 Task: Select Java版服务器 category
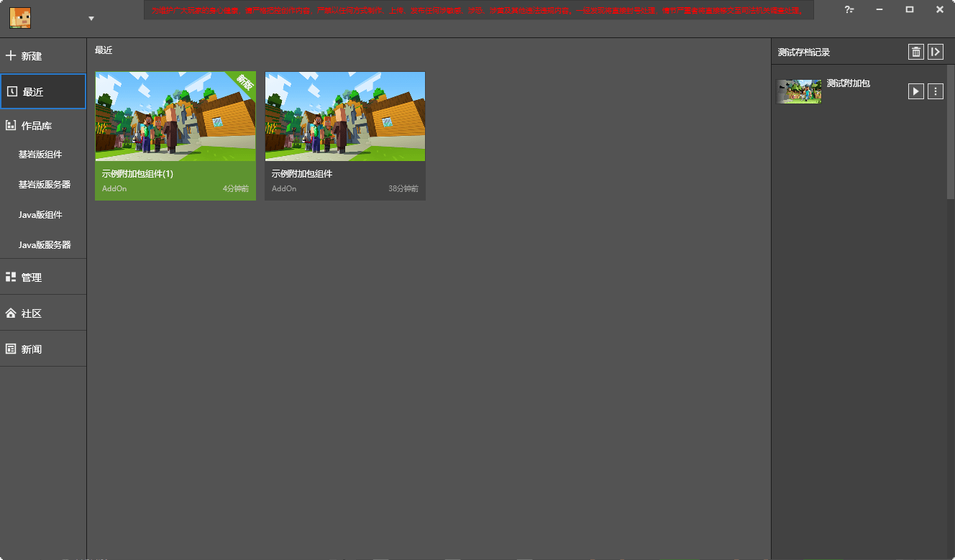pyautogui.click(x=45, y=245)
